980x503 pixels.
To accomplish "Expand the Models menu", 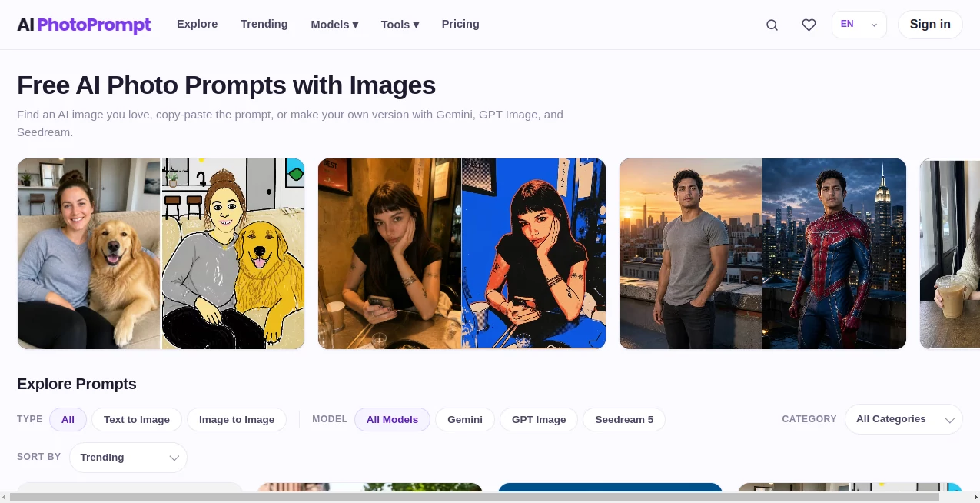I will (334, 25).
